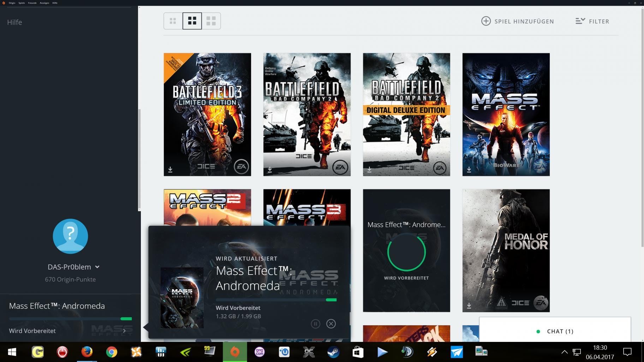Click the sidebar Andromeda progress bar
Viewport: 644px width, 362px height.
pos(71,319)
